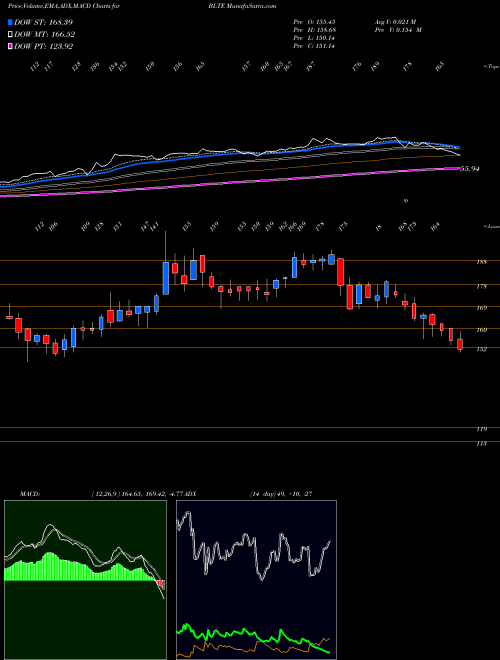Click the Pre L: 150.14 value

point(314,38)
